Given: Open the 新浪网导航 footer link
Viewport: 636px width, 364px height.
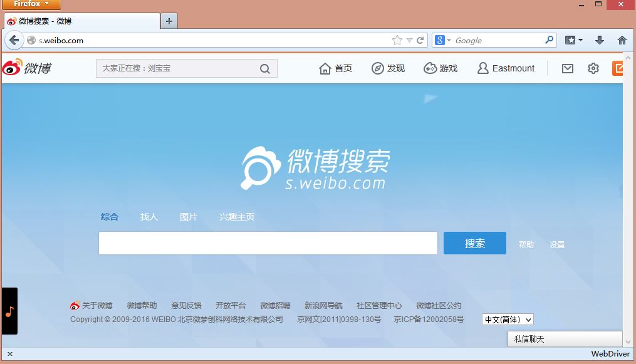Looking at the screenshot, I should pos(323,305).
